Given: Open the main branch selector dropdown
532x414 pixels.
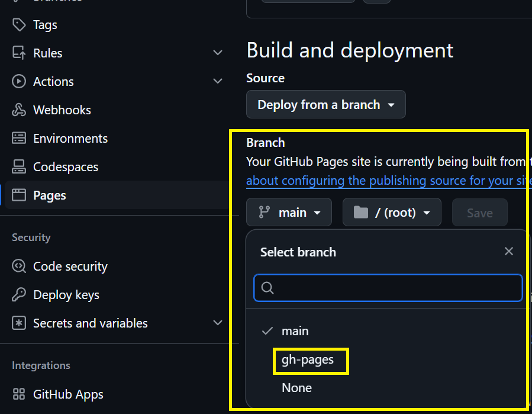Looking at the screenshot, I should click(289, 212).
